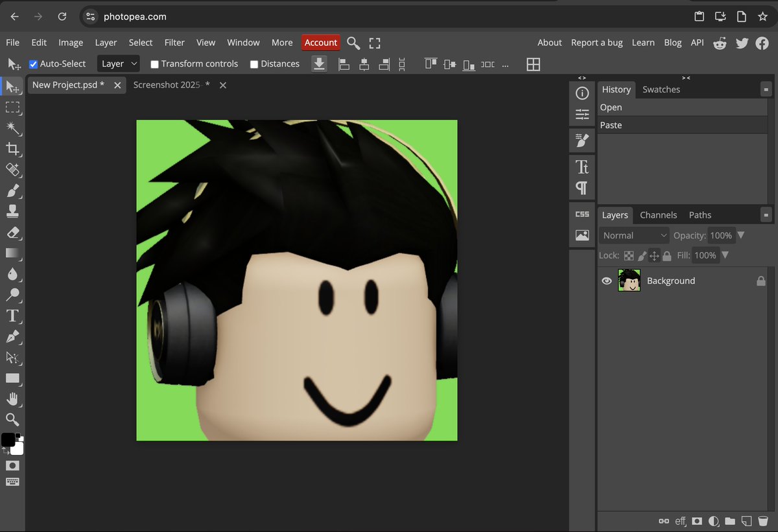Select the Zoom tool in the toolbar

tap(12, 419)
